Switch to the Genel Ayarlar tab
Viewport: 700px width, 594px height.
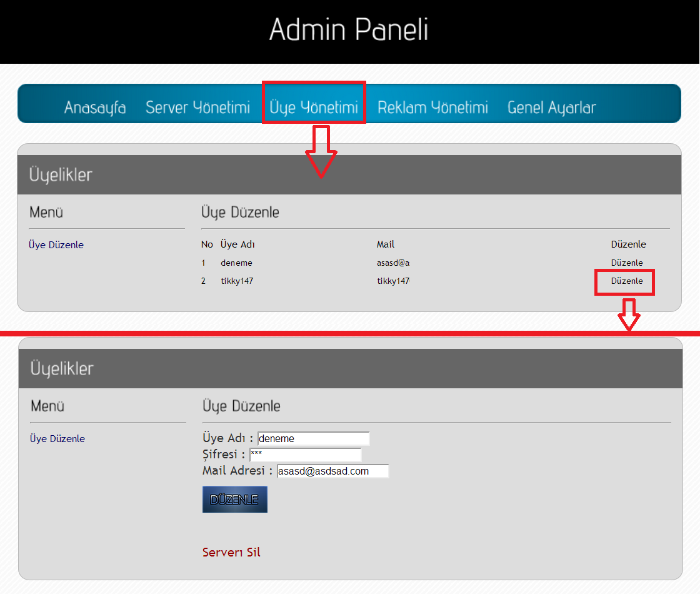pyautogui.click(x=551, y=108)
